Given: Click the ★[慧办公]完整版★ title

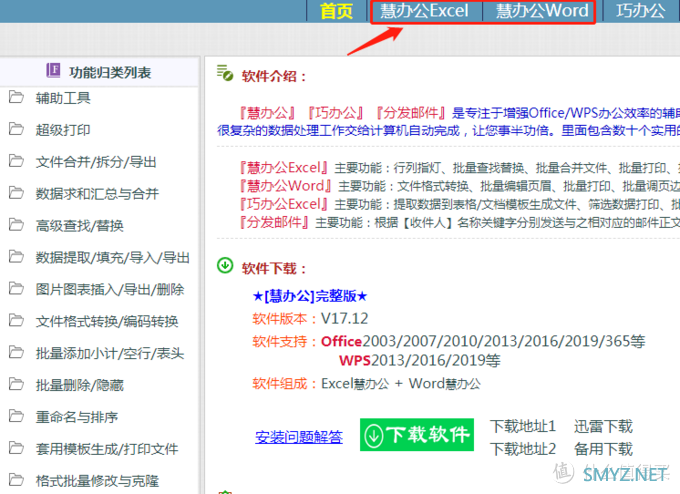Looking at the screenshot, I should (310, 296).
